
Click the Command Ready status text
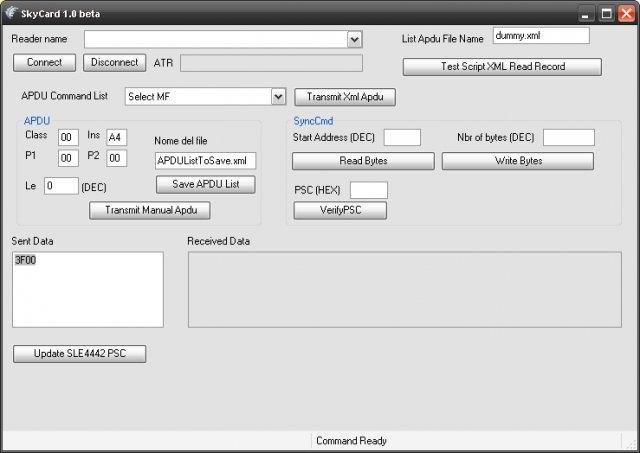point(351,441)
